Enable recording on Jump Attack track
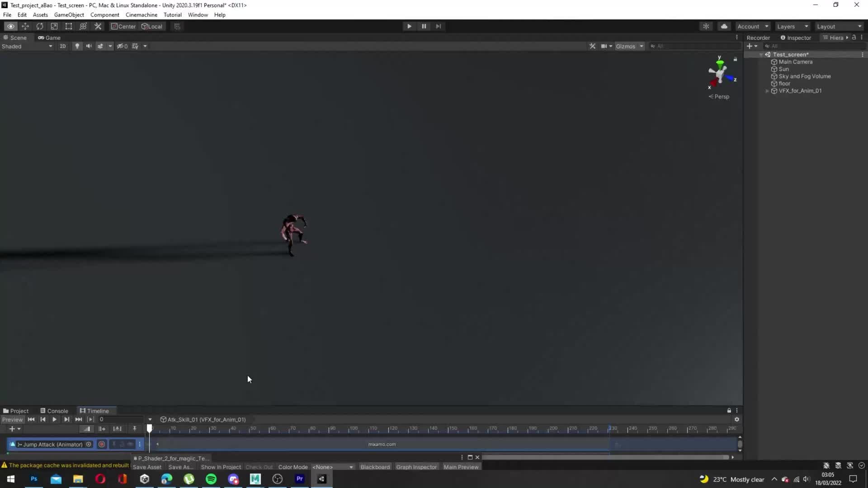The width and height of the screenshot is (868, 488). pos(102,445)
